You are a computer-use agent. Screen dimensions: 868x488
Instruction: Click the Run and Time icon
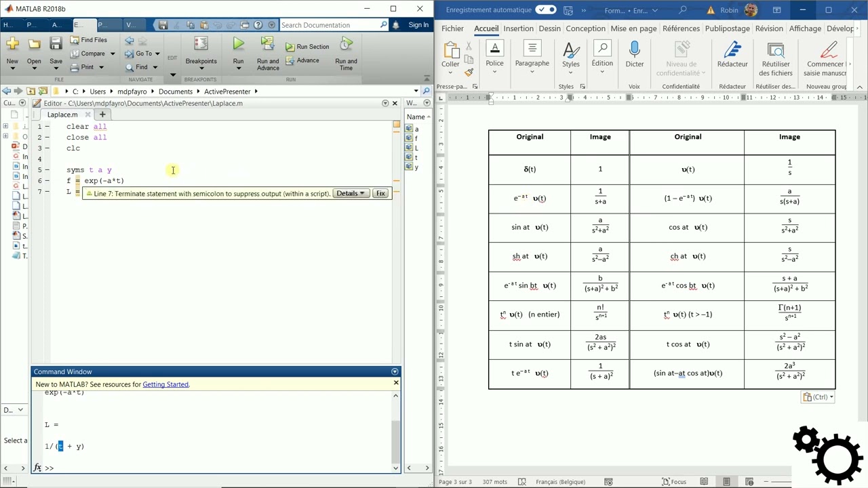[346, 44]
